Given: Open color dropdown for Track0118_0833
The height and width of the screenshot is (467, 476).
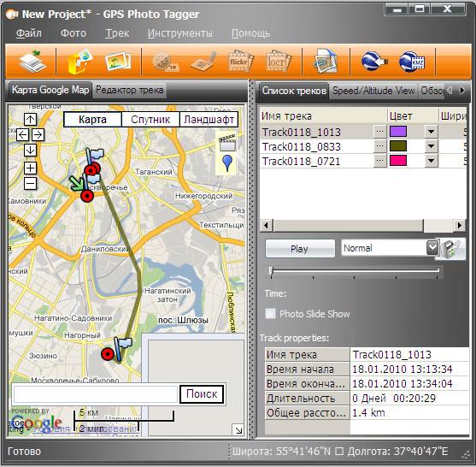Looking at the screenshot, I should (431, 146).
